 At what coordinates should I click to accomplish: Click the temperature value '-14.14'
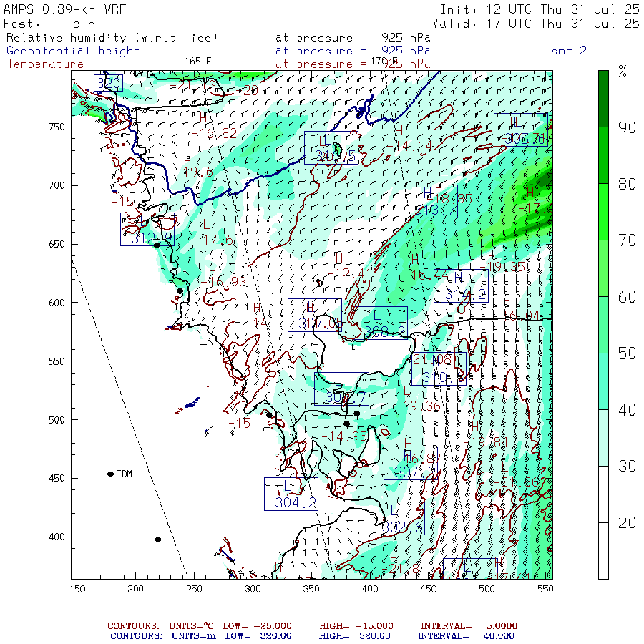coord(410,145)
